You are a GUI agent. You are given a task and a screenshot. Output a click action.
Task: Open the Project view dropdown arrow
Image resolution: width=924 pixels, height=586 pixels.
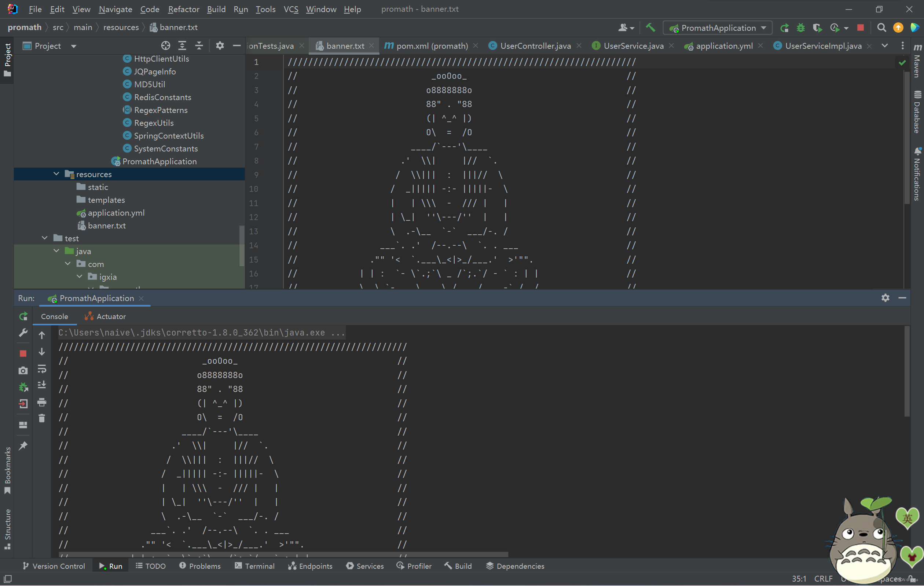tap(74, 46)
